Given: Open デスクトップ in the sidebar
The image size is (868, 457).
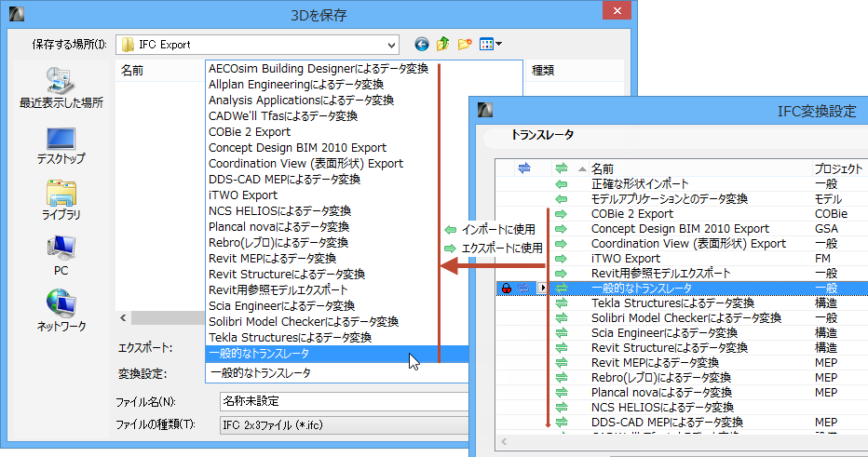Looking at the screenshot, I should click(x=61, y=145).
